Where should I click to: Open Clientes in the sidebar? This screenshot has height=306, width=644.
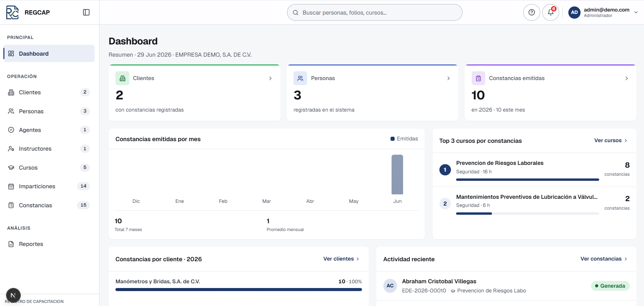point(49,92)
